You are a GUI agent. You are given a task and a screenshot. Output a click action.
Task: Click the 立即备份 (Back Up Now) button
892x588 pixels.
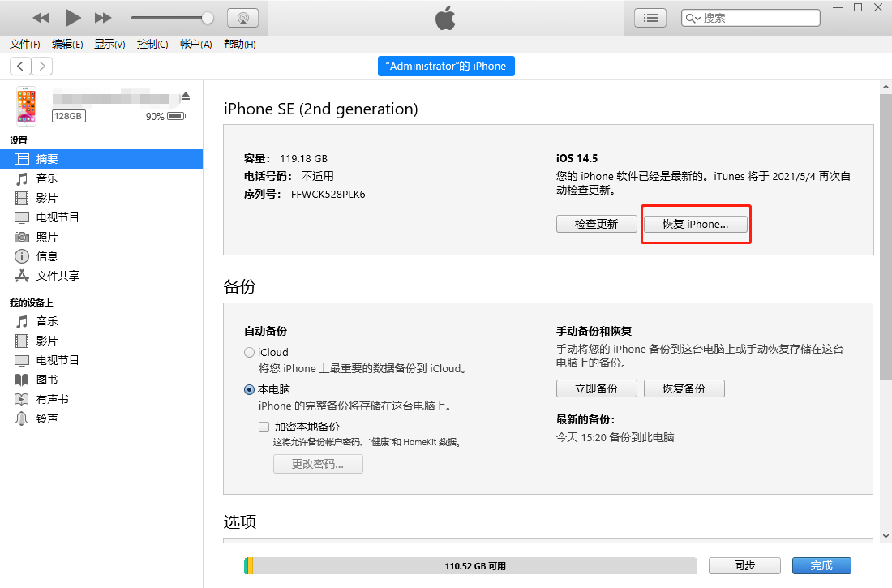596,388
